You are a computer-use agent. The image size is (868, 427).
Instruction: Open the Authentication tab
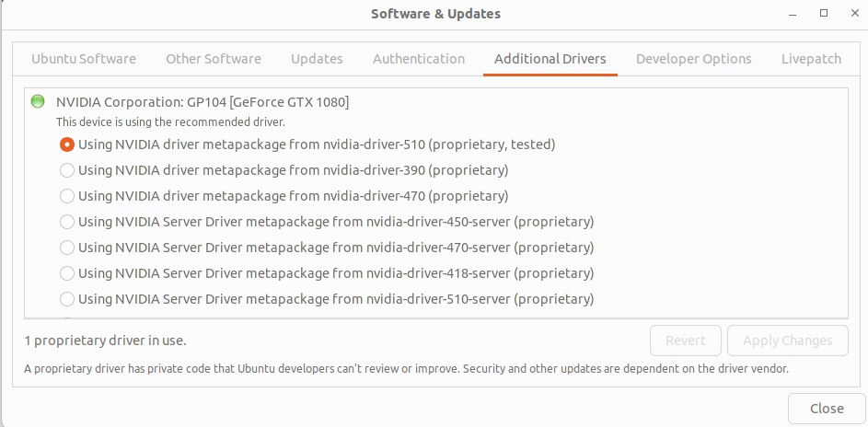tap(419, 59)
